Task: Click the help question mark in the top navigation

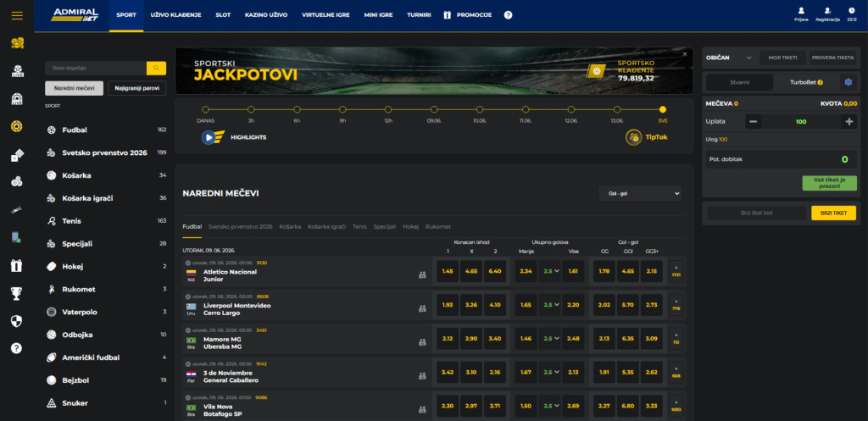Action: (x=509, y=15)
